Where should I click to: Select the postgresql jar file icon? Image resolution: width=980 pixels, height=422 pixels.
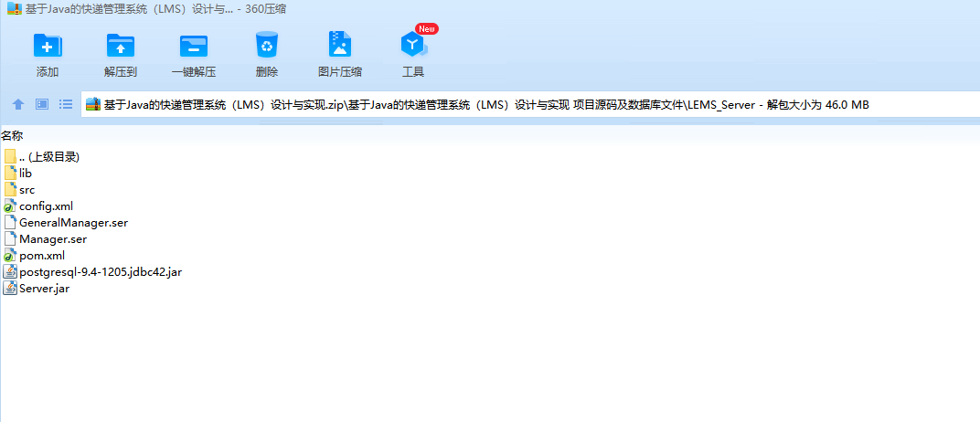[10, 271]
